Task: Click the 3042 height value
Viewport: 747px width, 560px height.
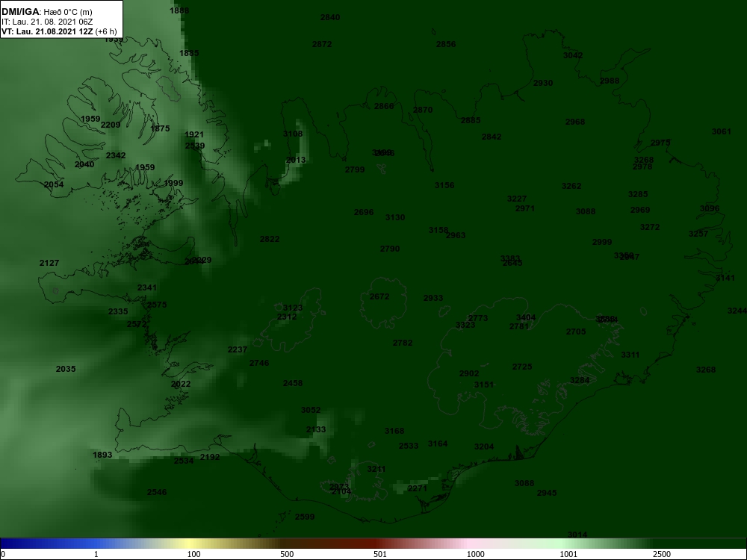Action: pyautogui.click(x=573, y=55)
